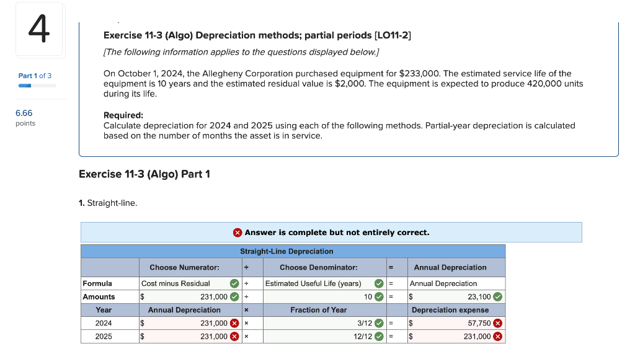
Task: Click the green check beside Estimated Useful Life (years)
Action: tap(379, 283)
